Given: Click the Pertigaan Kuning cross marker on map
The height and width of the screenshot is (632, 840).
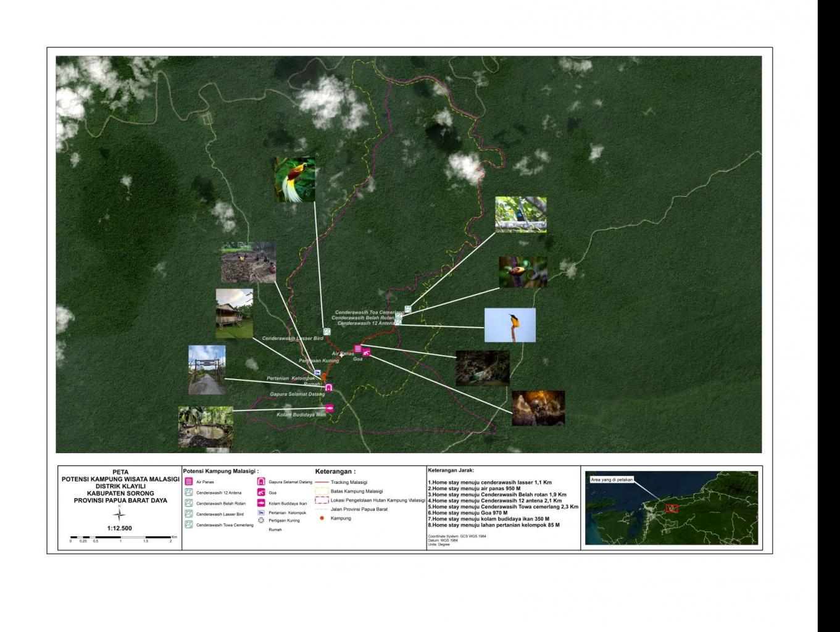Looking at the screenshot, I should click(x=341, y=355).
